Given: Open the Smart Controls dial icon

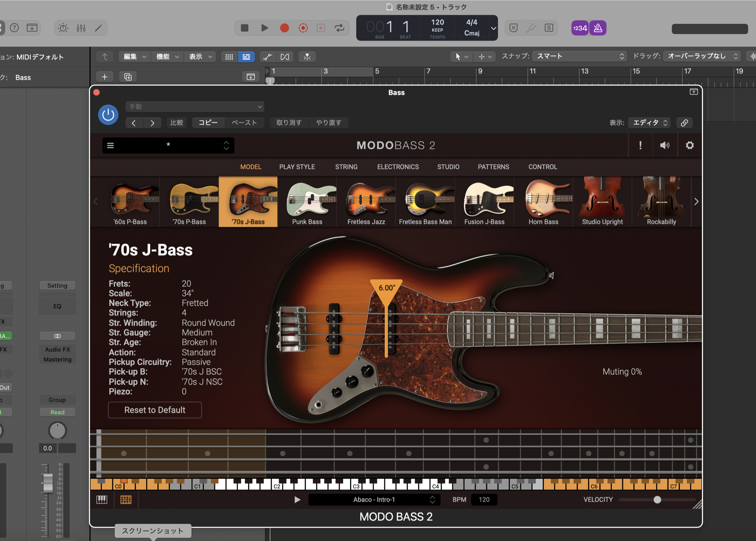Looking at the screenshot, I should pyautogui.click(x=63, y=28).
